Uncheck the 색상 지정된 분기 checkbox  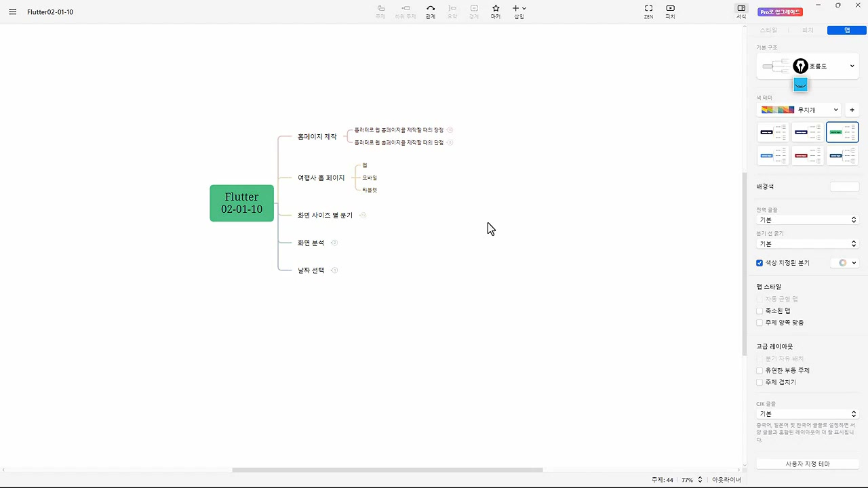(759, 263)
